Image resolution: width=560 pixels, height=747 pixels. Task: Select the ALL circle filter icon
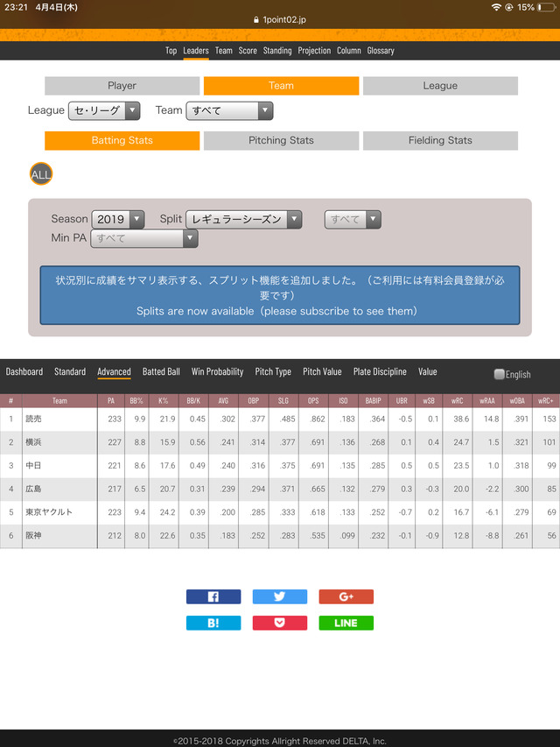pos(41,174)
